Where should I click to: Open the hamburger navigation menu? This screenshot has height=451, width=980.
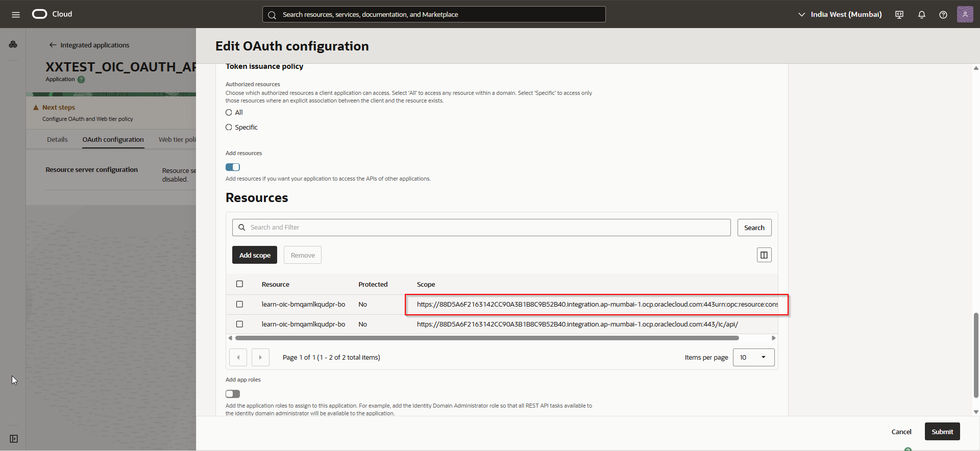pyautogui.click(x=16, y=14)
